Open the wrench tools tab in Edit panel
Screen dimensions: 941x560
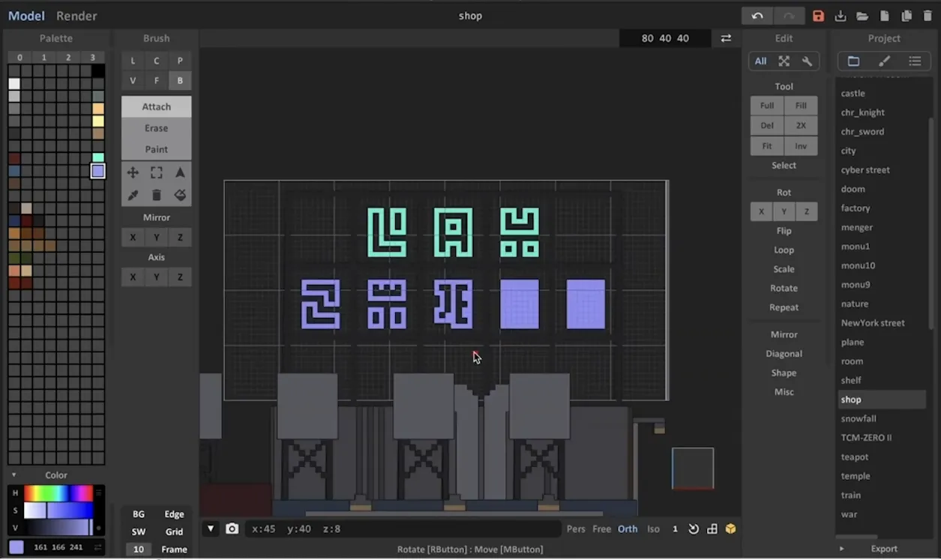coord(807,61)
